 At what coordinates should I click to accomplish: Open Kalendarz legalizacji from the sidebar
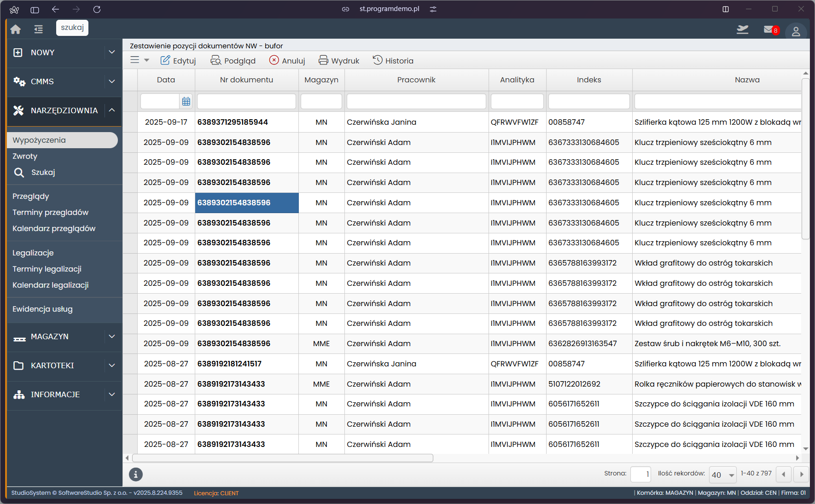pyautogui.click(x=51, y=285)
